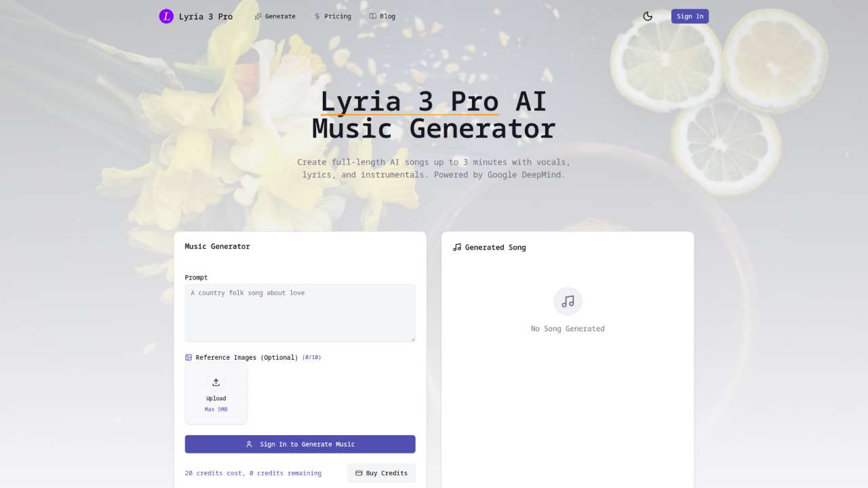Focus the Prompt text area
868x488 pixels.
[300, 313]
